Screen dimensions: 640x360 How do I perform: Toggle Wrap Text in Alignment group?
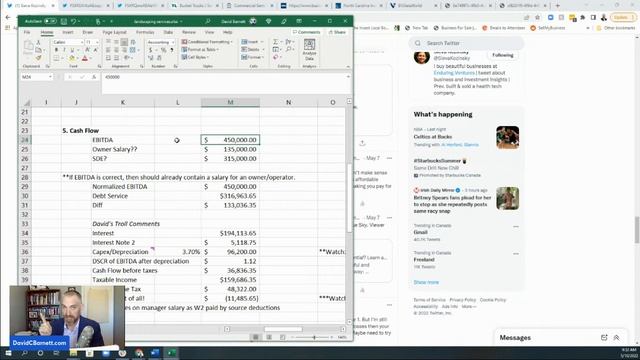pyautogui.click(x=133, y=42)
